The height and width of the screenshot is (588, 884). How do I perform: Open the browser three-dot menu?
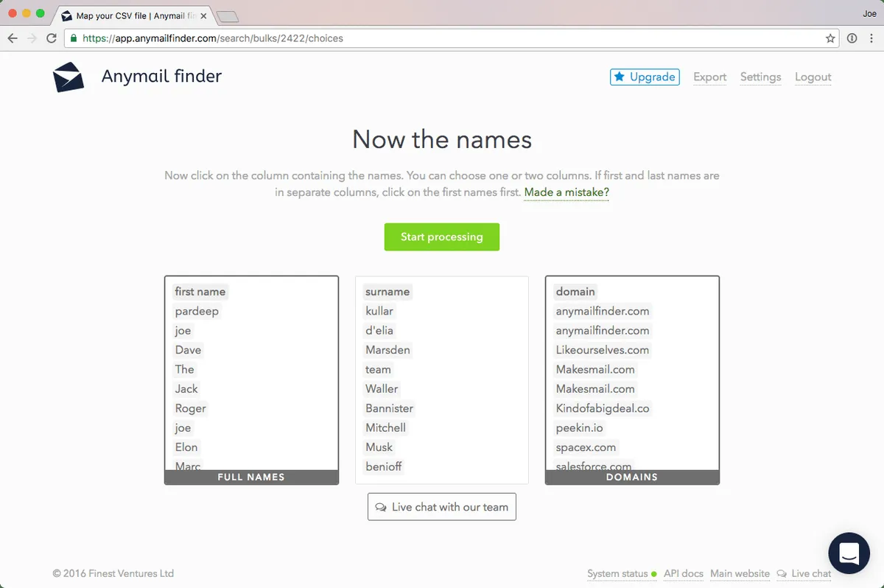click(871, 38)
